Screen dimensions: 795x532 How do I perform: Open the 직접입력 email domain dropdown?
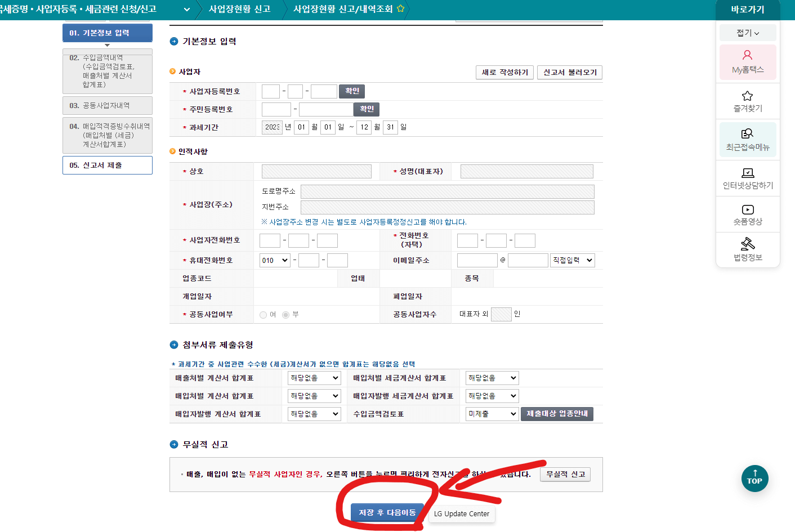coord(572,260)
